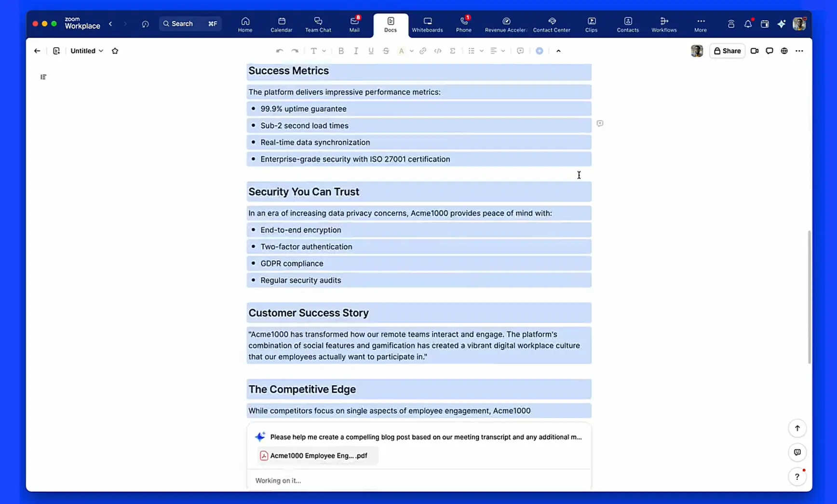Click the collaborator avatar beside Share
This screenshot has width=837, height=504.
697,51
